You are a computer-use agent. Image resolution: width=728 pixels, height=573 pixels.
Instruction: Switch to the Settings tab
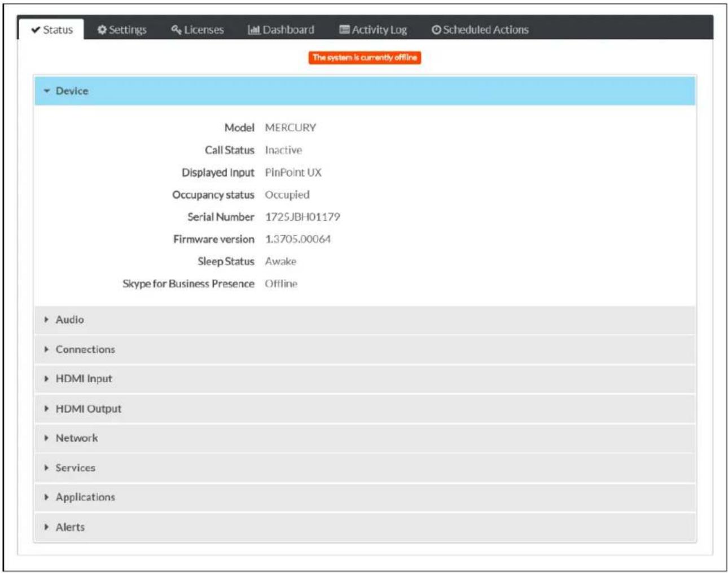[x=122, y=29]
